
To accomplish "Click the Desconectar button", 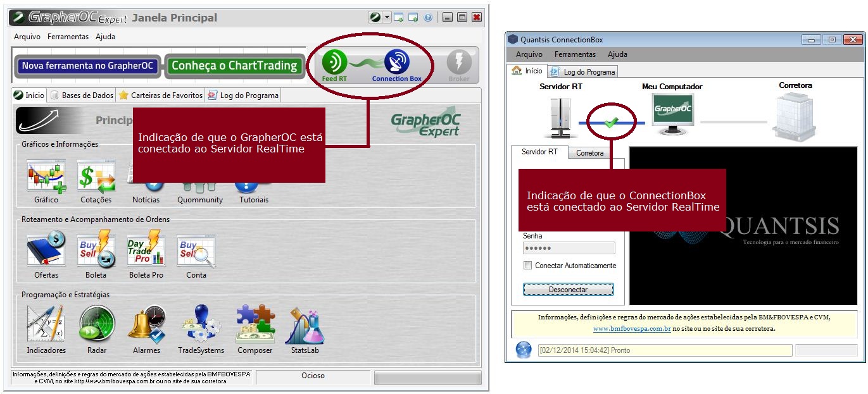I will pos(569,290).
